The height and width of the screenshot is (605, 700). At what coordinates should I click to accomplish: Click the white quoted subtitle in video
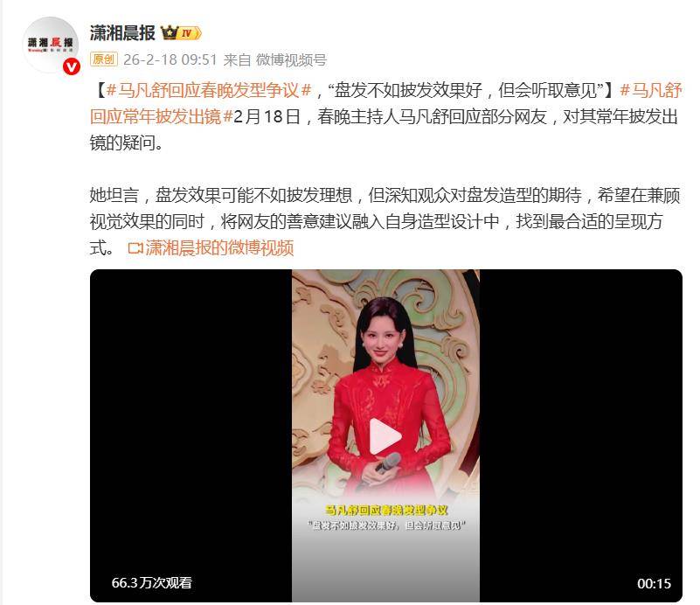pyautogui.click(x=386, y=525)
